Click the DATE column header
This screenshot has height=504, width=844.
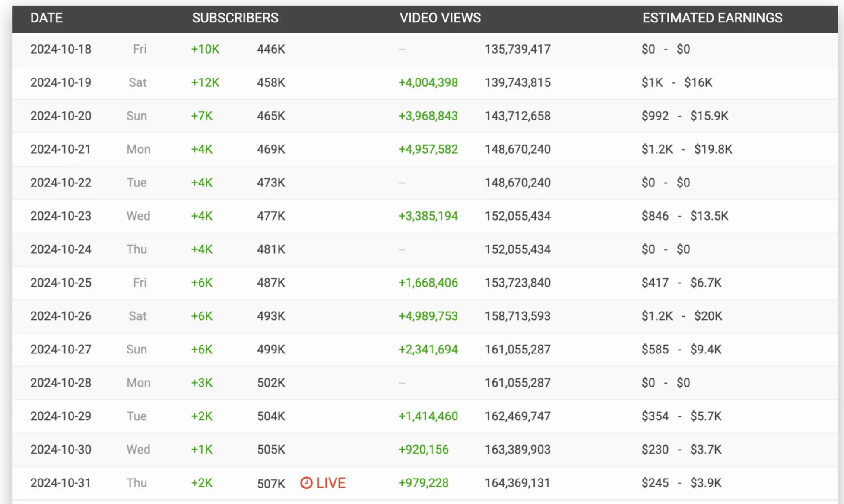pos(46,18)
